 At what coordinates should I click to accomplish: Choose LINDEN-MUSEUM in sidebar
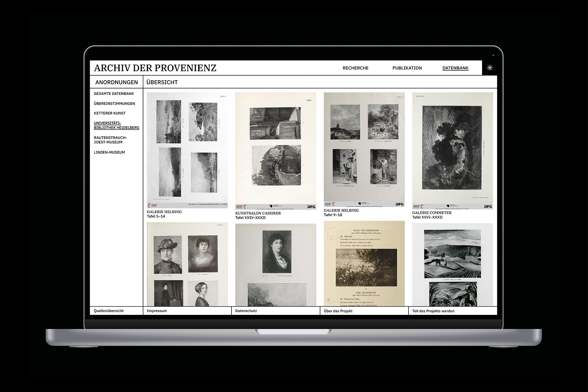(x=109, y=153)
